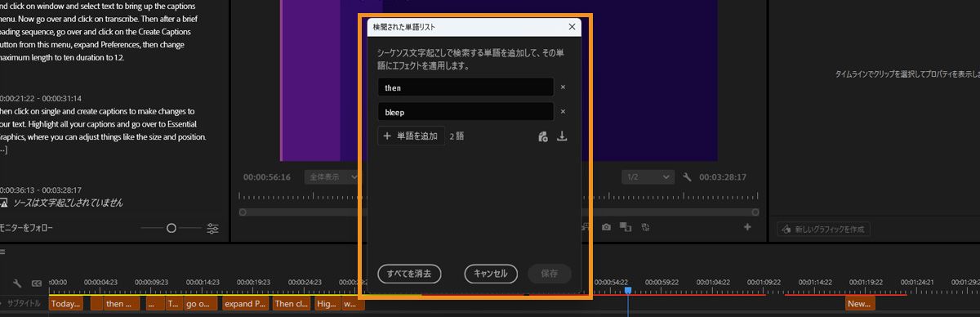Open the word-list file import icon

point(543,136)
